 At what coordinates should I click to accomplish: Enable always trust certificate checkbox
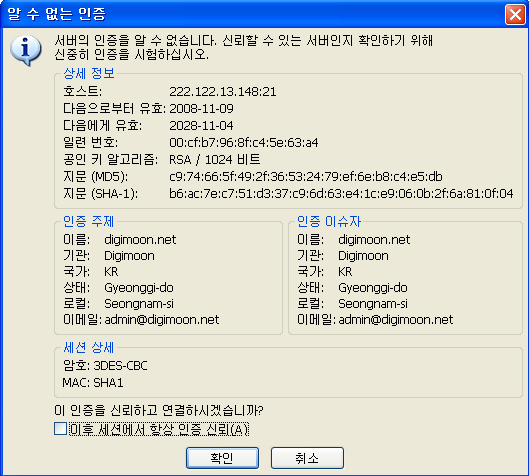pos(60,429)
